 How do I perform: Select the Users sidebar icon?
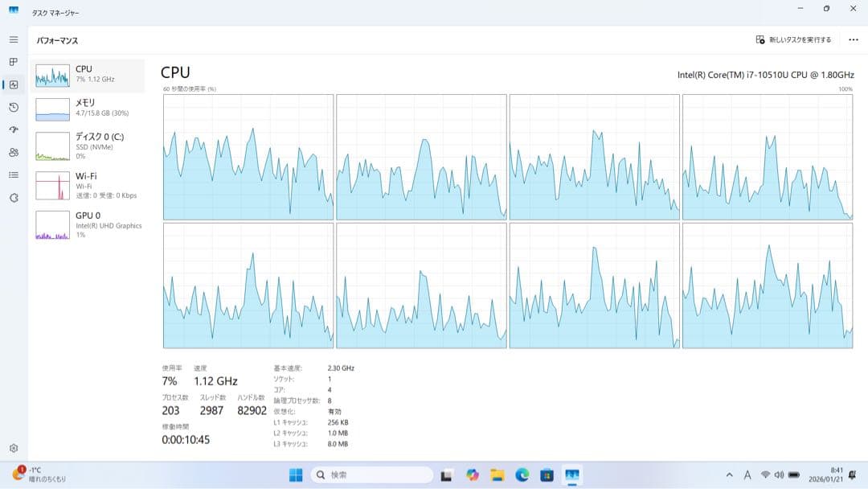pyautogui.click(x=13, y=151)
